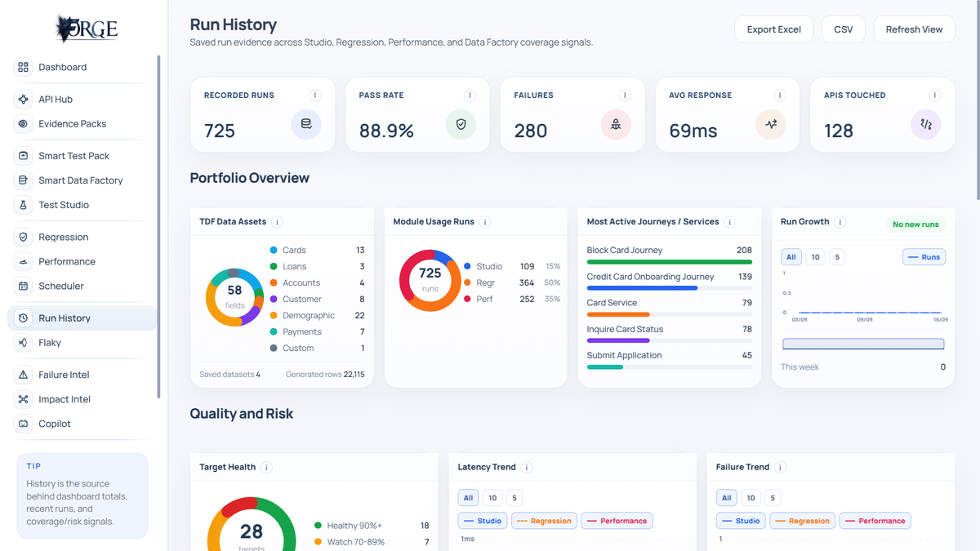The width and height of the screenshot is (980, 551).
Task: Toggle Performance series in Failure Trend
Action: coord(875,521)
